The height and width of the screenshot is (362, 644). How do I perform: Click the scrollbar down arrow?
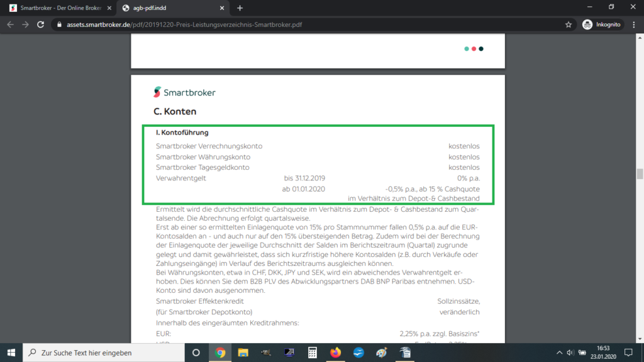pos(640,339)
